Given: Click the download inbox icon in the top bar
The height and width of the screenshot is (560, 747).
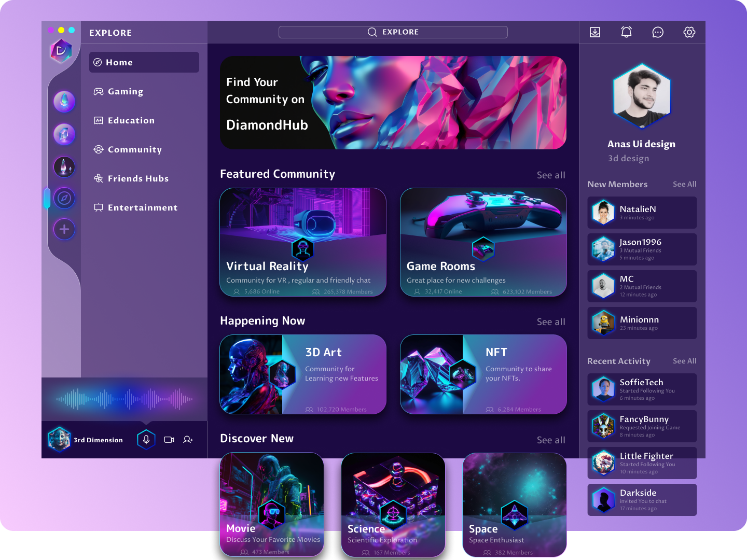Looking at the screenshot, I should coord(594,32).
